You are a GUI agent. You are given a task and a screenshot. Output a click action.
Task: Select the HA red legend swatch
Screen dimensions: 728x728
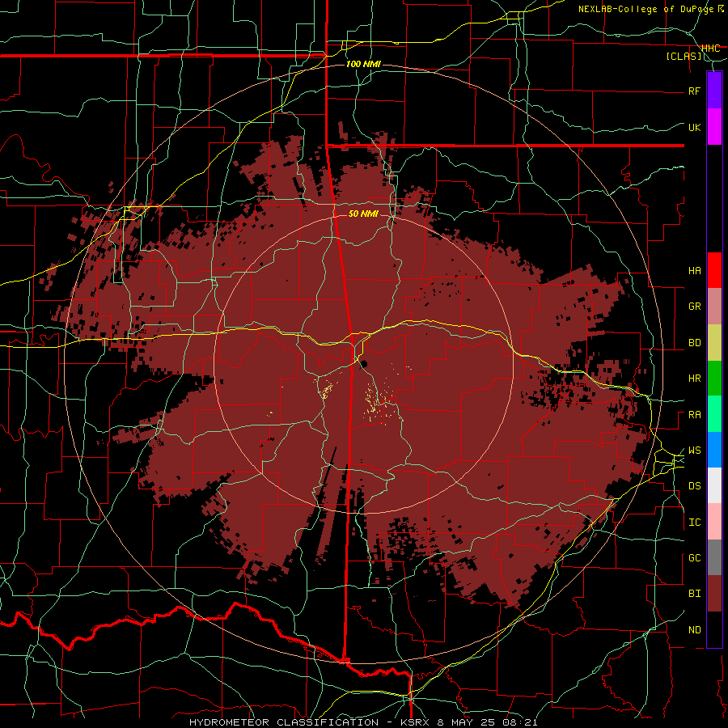click(x=714, y=270)
